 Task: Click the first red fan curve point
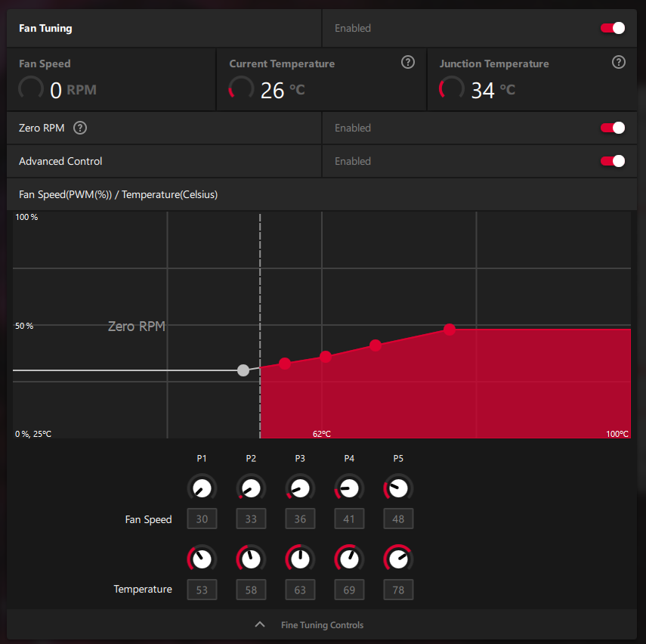(285, 364)
